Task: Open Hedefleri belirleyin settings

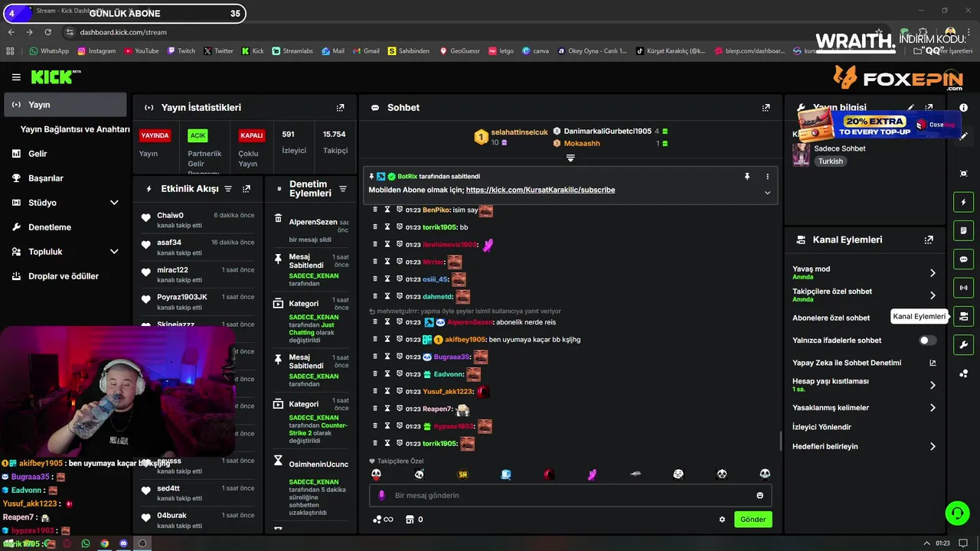Action: [864, 446]
